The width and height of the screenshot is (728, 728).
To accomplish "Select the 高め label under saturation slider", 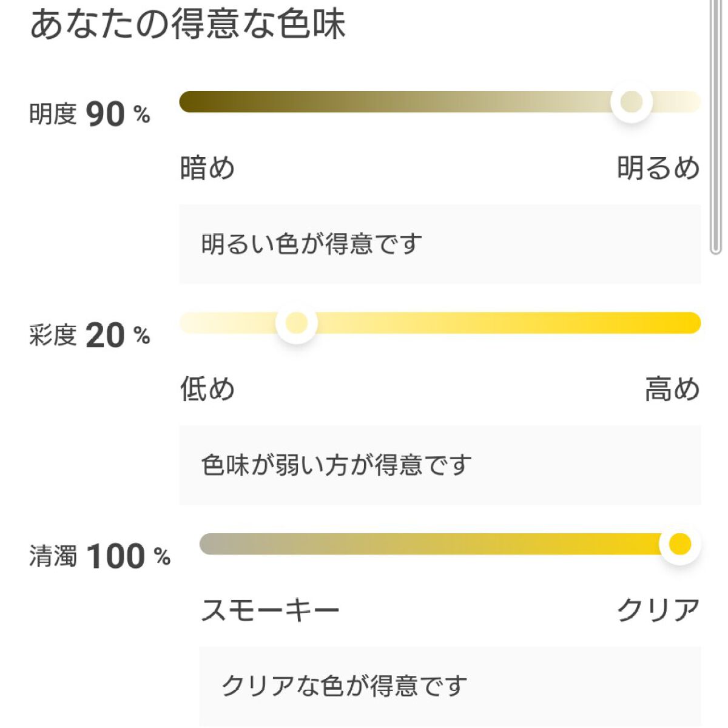I will [x=672, y=389].
